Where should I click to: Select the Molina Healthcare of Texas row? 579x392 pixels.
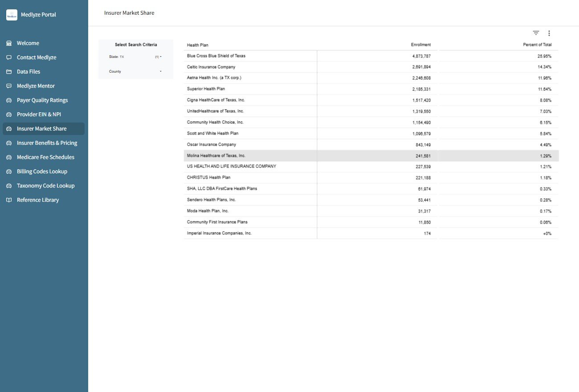(x=371, y=155)
